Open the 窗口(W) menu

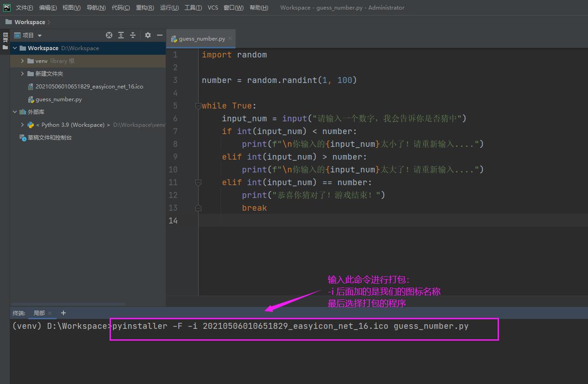233,8
